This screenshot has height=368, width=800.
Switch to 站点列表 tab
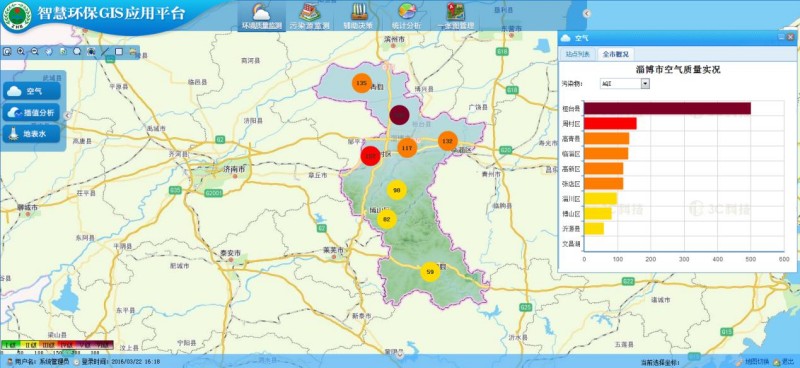pos(577,54)
